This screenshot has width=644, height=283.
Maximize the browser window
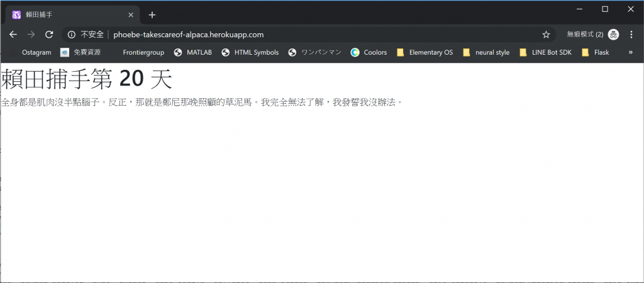[x=605, y=9]
